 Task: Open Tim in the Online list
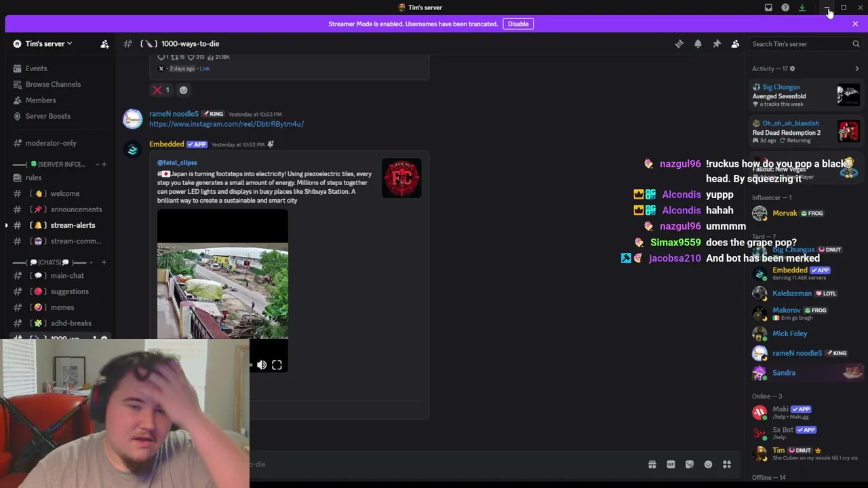click(806, 453)
